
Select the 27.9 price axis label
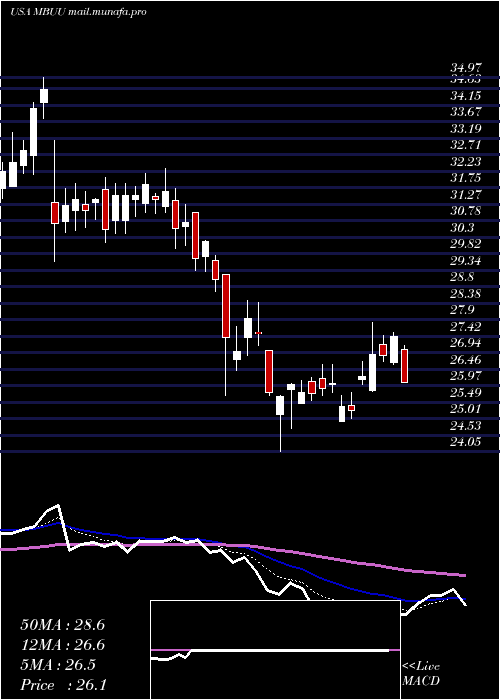462,310
